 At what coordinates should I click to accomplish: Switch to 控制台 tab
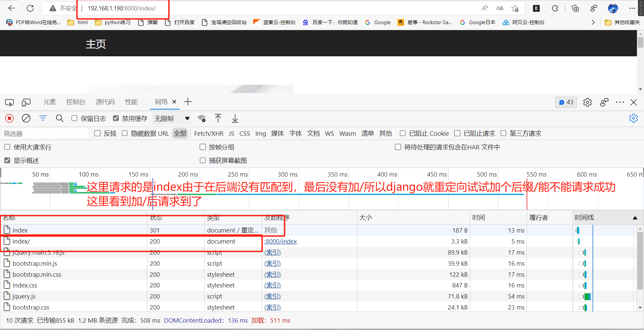(76, 102)
